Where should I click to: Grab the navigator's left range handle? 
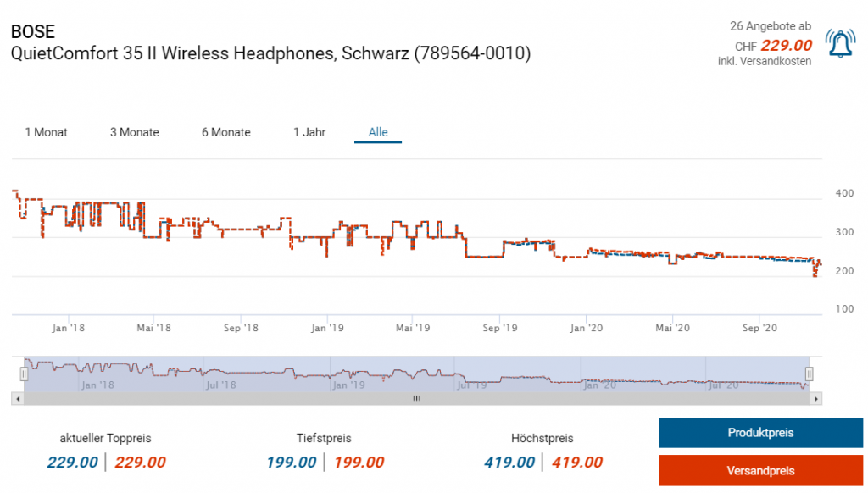click(25, 374)
